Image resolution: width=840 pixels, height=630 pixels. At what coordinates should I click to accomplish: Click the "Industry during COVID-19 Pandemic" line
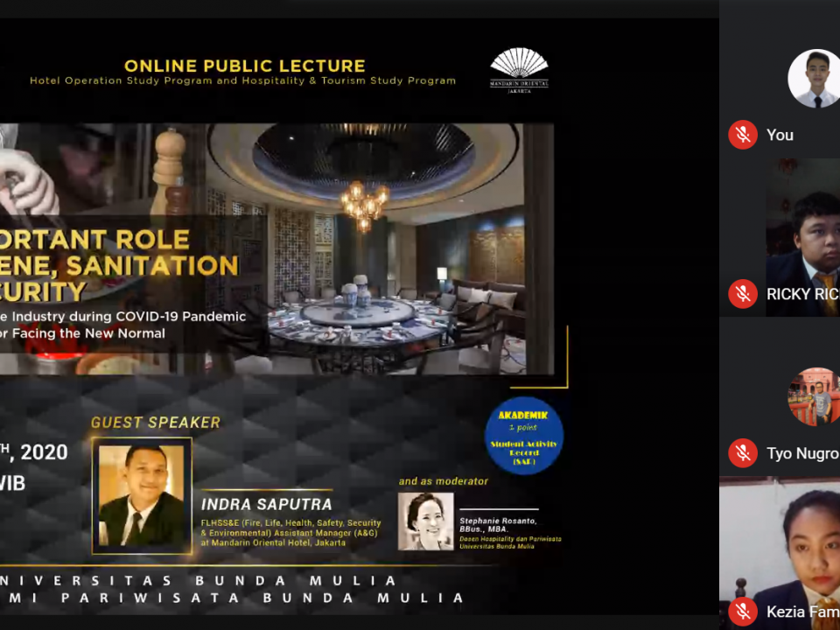pos(129,316)
